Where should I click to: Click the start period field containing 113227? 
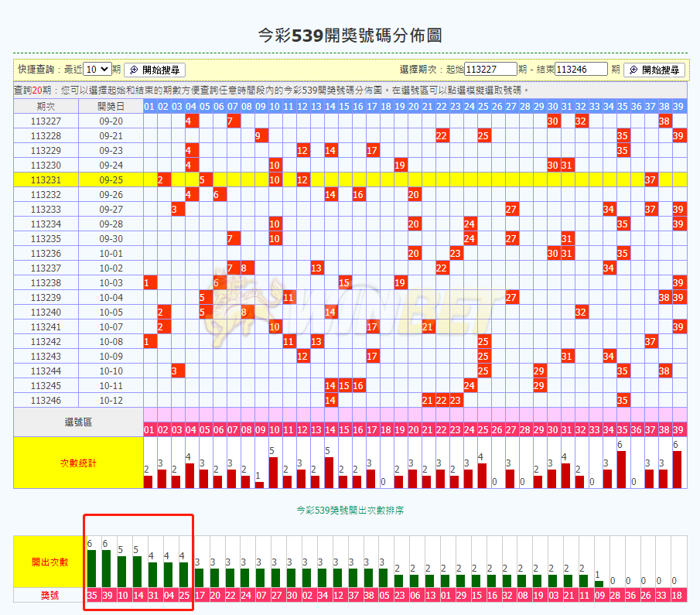point(490,69)
